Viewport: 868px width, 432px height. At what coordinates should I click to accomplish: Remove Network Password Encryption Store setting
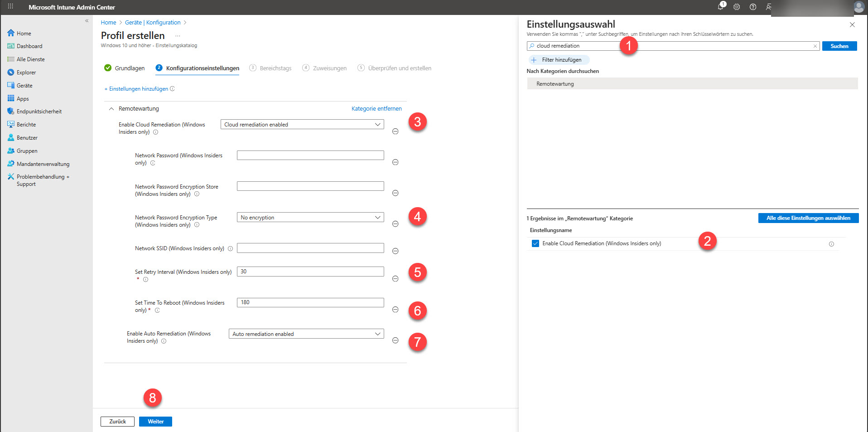tap(395, 193)
